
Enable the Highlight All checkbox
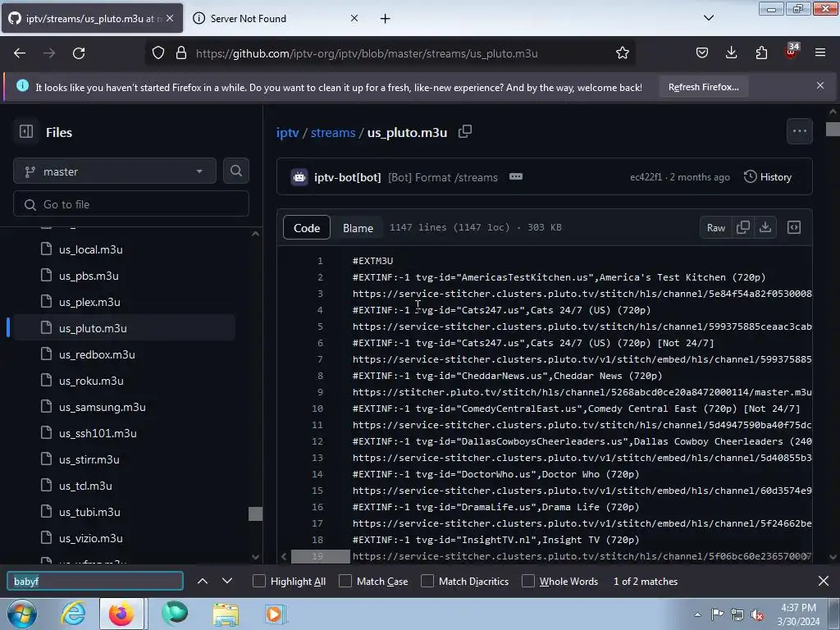point(258,582)
